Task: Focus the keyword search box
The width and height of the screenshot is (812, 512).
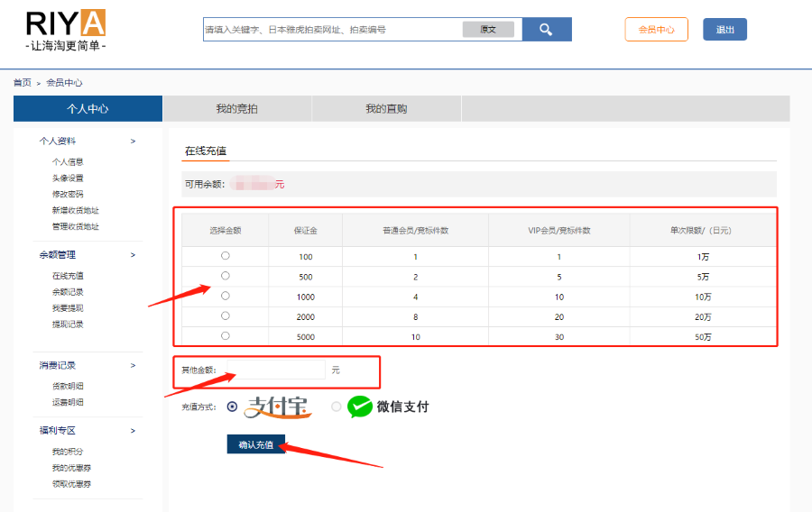Action: pyautogui.click(x=332, y=30)
